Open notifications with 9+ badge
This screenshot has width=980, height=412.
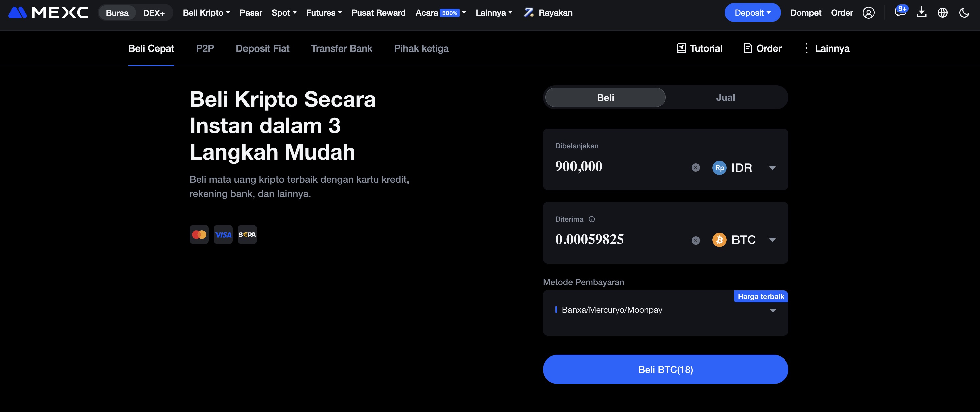pyautogui.click(x=901, y=13)
